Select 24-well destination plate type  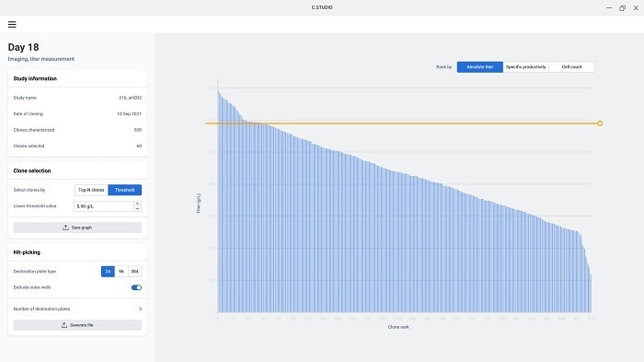(x=108, y=272)
